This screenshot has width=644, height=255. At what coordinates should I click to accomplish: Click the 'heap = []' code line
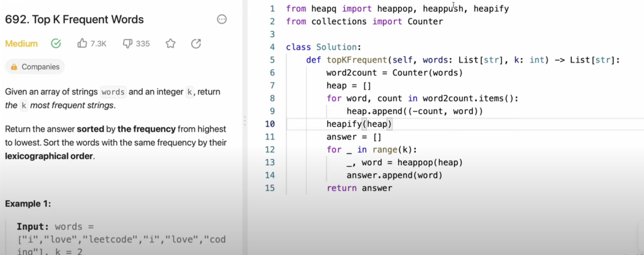click(349, 86)
